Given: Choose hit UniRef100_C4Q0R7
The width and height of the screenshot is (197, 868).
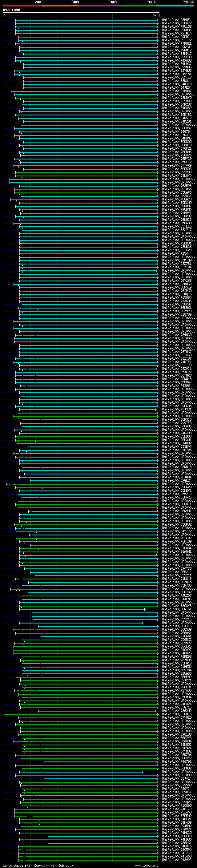Looking at the screenshot, I should pyautogui.click(x=176, y=650).
